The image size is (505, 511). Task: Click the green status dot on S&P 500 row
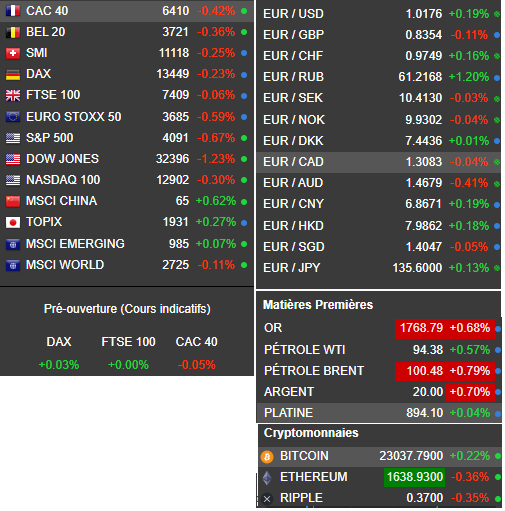tap(244, 138)
